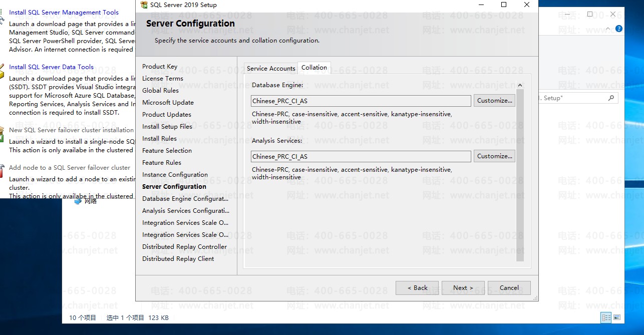This screenshot has height=335, width=644.
Task: Click the Install Rules step
Action: 159,139
